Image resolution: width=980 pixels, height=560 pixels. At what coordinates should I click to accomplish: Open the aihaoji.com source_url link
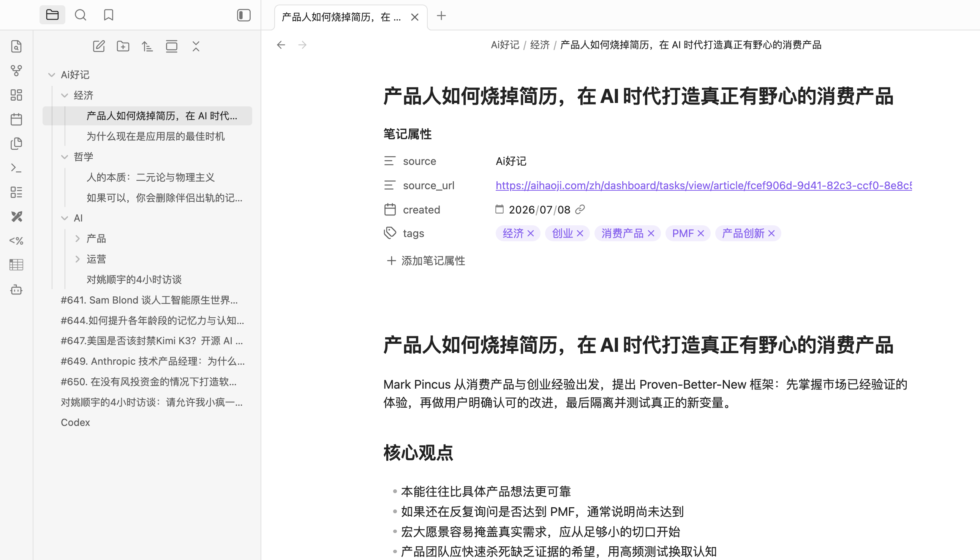(x=703, y=185)
